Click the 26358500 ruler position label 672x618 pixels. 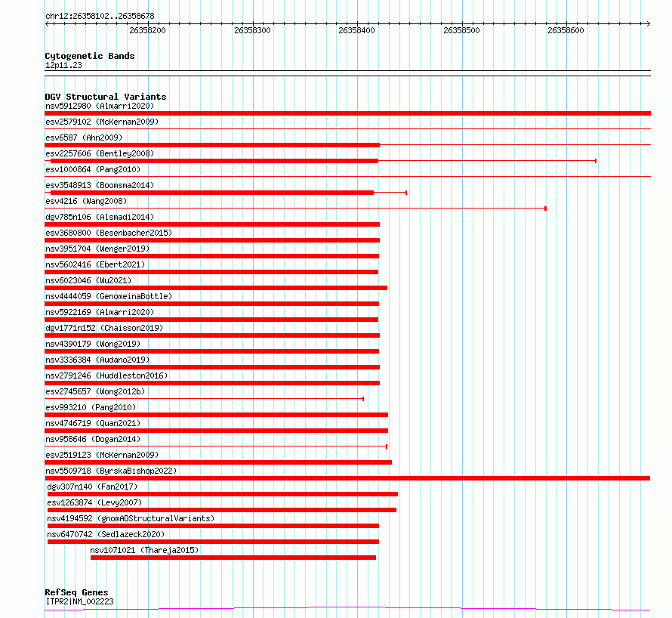pos(461,30)
